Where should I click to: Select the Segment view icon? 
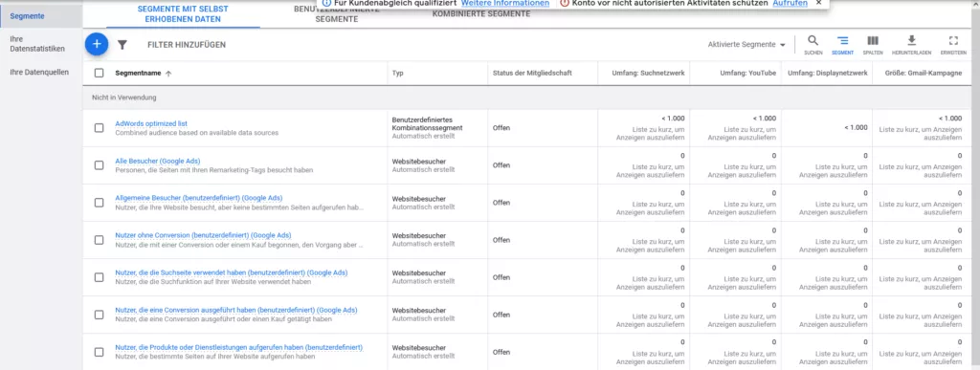(x=842, y=45)
